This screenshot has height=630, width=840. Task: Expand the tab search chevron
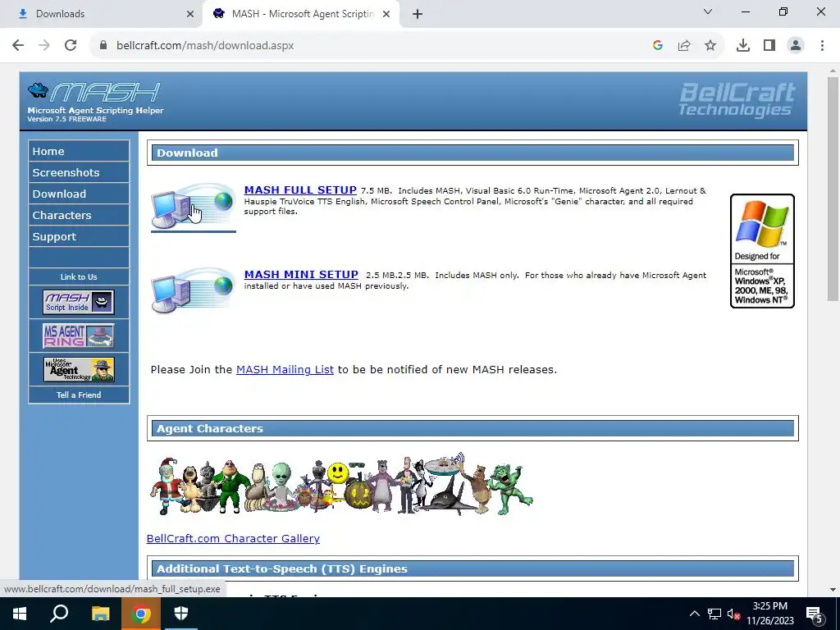[x=708, y=11]
